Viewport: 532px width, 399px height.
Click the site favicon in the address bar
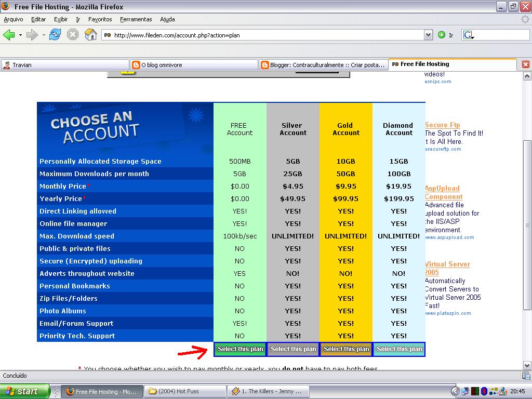tap(108, 35)
